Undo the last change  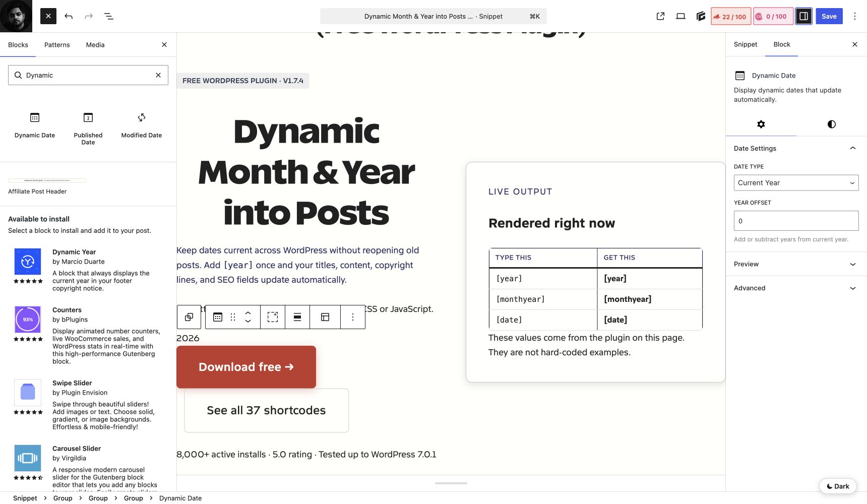point(69,16)
